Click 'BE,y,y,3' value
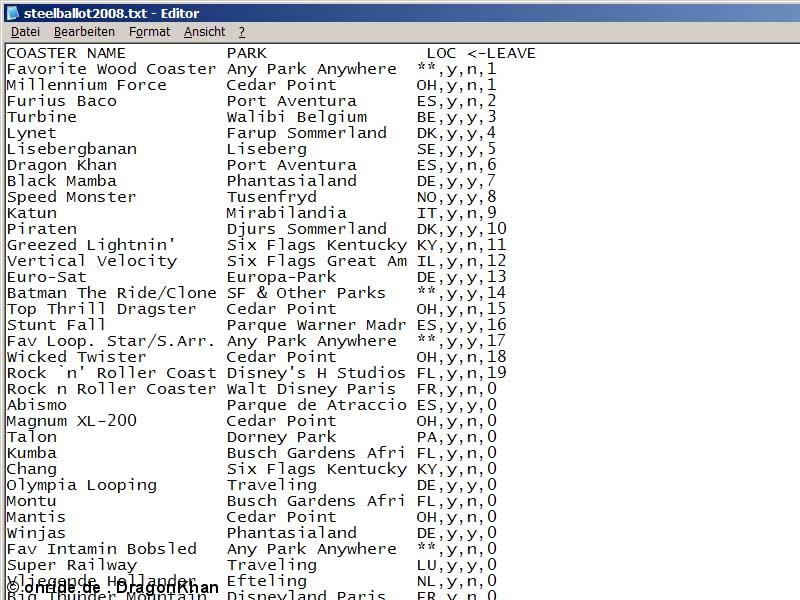800x600 pixels. coord(457,117)
